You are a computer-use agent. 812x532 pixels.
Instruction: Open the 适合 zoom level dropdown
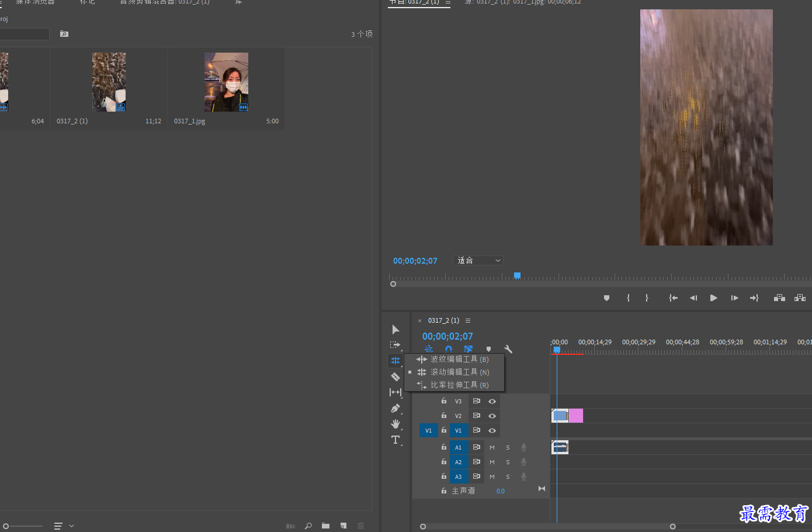pos(478,261)
